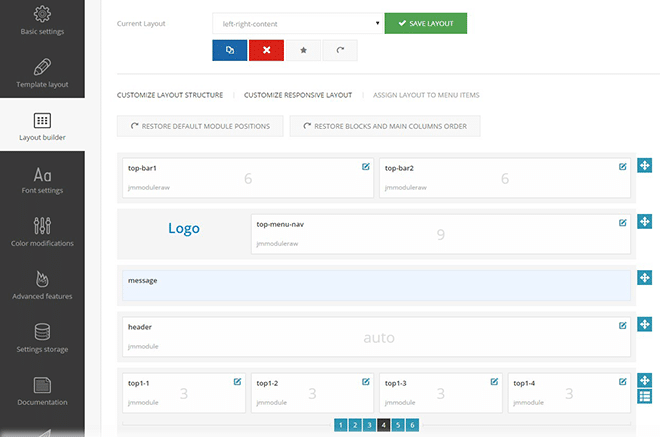The image size is (660, 437).
Task: Click the edit icon on top-bar1 block
Action: (x=366, y=167)
